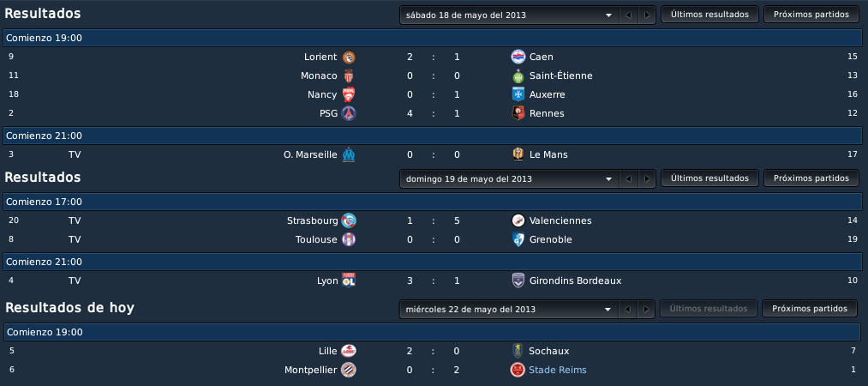868x386 pixels.
Task: Go to next day after domingo 19 de mayo
Action: tap(647, 179)
